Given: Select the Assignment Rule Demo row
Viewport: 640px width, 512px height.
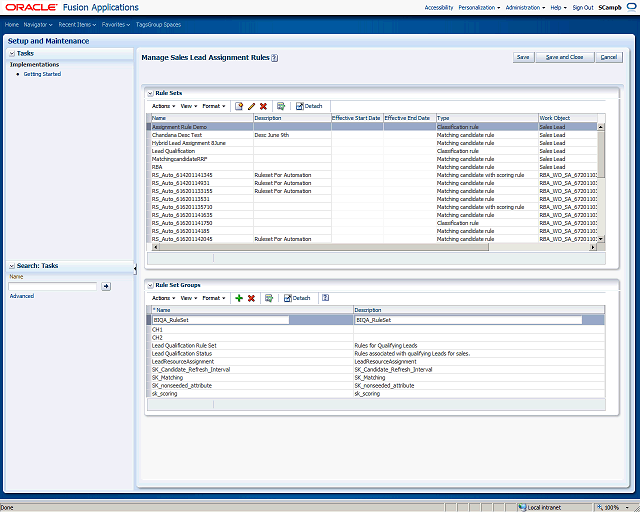Looking at the screenshot, I should pos(373,127).
